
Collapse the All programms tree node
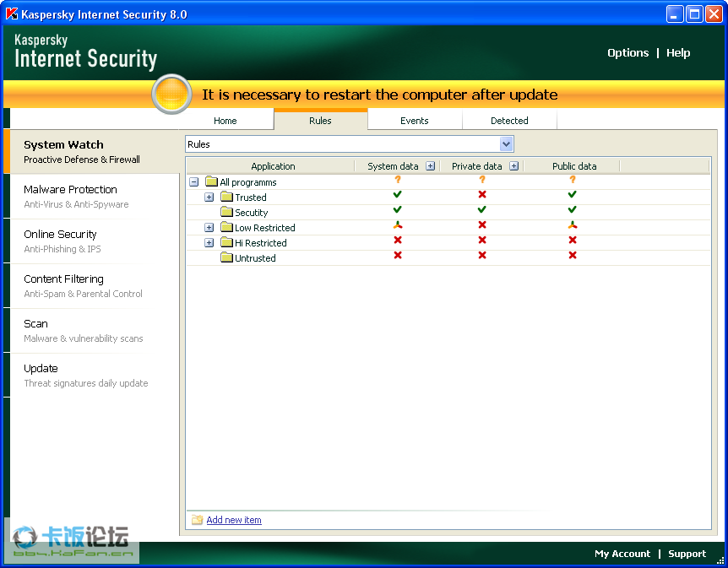(x=194, y=182)
